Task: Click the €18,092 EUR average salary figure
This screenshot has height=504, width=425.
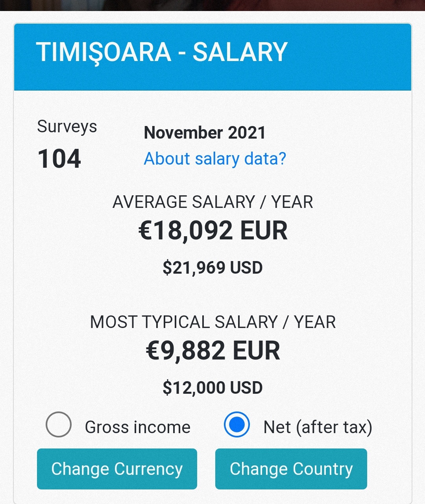Action: point(213,230)
